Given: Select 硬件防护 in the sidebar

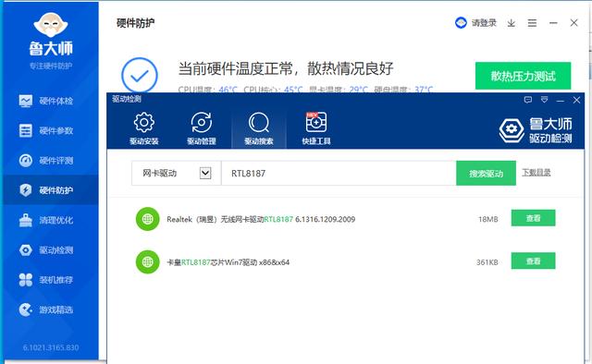Looking at the screenshot, I should click(50, 190).
